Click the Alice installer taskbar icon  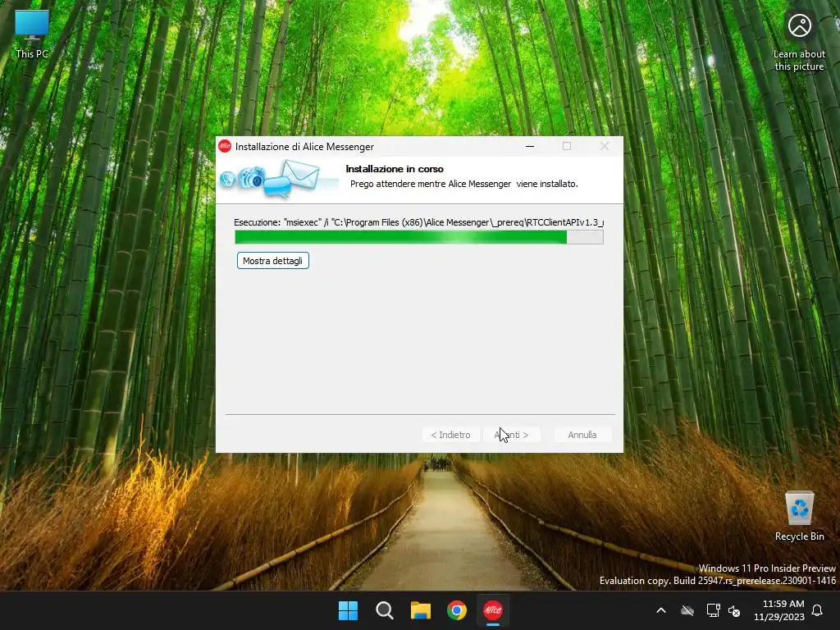tap(493, 610)
